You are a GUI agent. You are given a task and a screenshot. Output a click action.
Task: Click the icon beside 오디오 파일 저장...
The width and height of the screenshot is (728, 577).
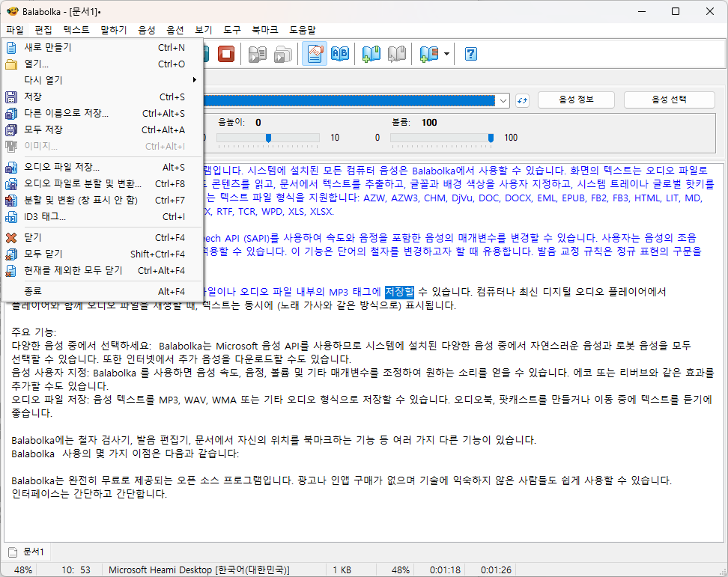(x=11, y=167)
